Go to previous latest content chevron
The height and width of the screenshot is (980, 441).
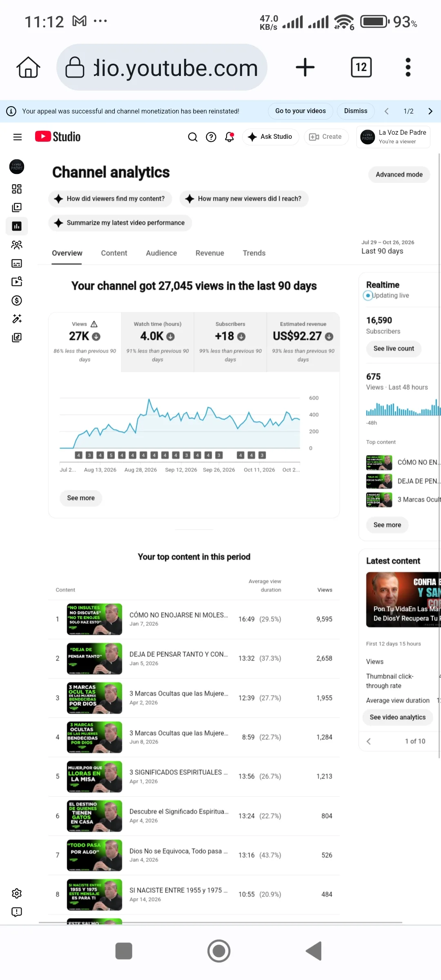click(369, 741)
